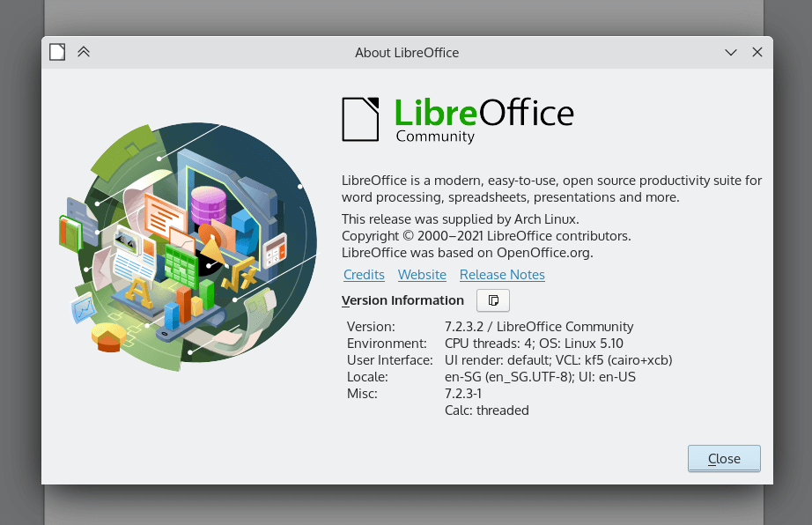Click the 'Misc:' label
The width and height of the screenshot is (812, 525).
coord(362,394)
